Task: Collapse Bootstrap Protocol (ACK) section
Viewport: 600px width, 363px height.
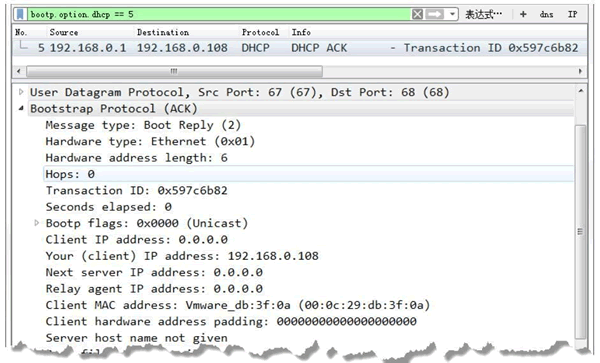Action: coord(21,108)
